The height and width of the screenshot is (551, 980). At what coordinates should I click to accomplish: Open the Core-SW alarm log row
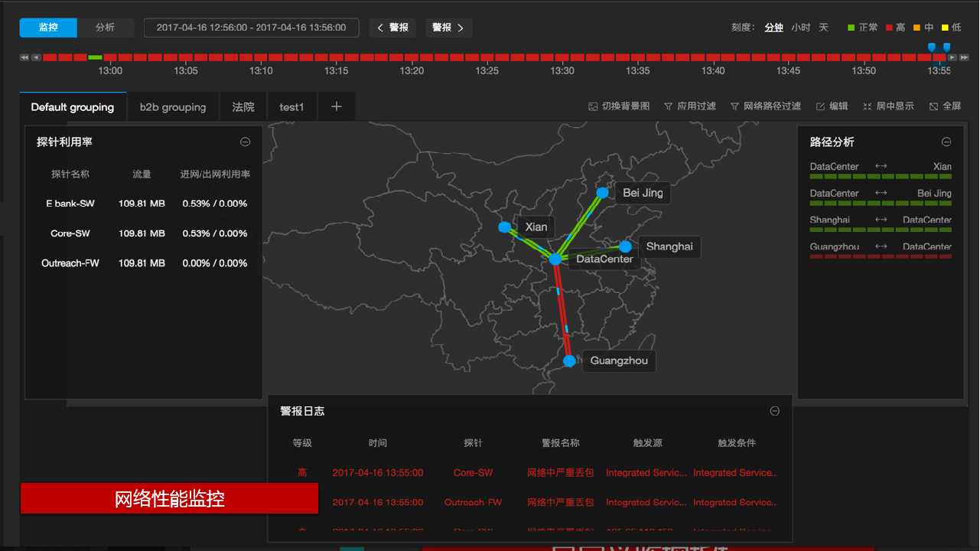[530, 473]
